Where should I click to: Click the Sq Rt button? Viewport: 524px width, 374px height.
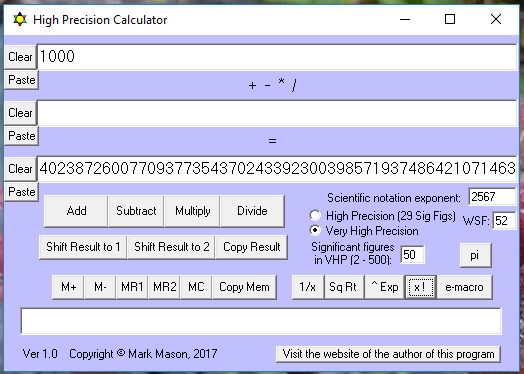344,287
